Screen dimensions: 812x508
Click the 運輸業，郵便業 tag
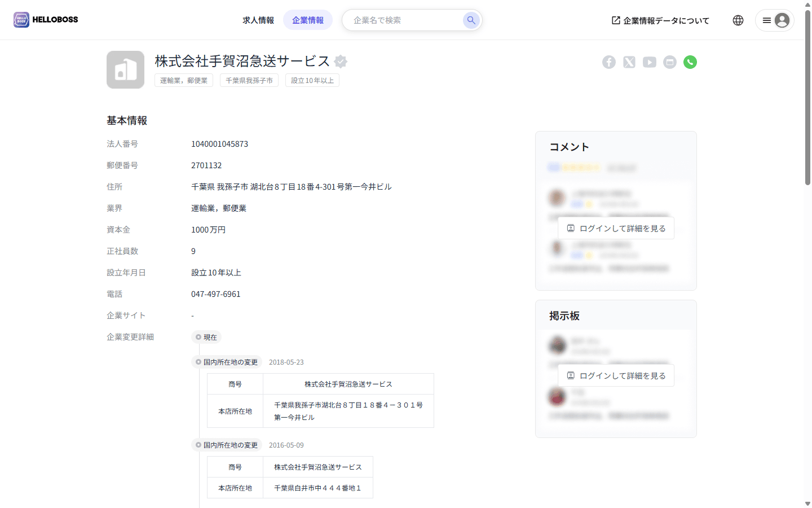click(x=184, y=81)
